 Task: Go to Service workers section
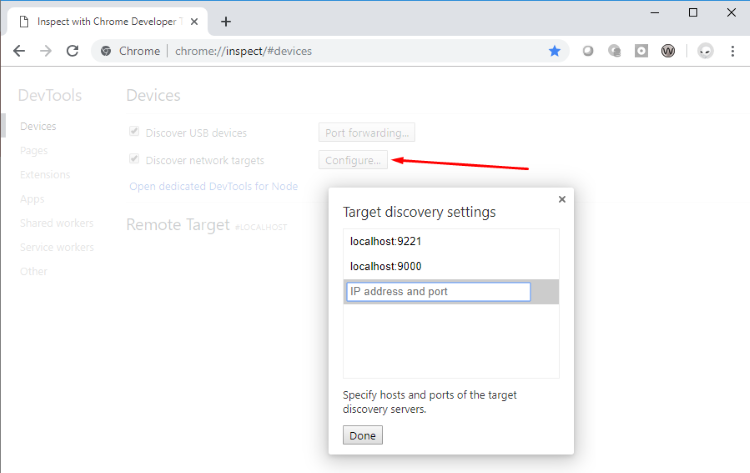point(56,247)
